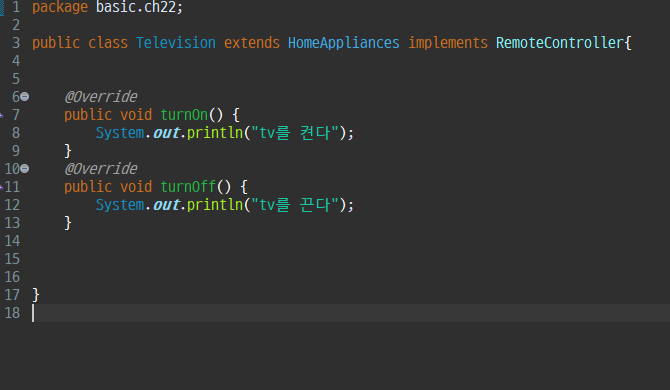Click the class name Television
The image size is (670, 390).
tap(176, 43)
